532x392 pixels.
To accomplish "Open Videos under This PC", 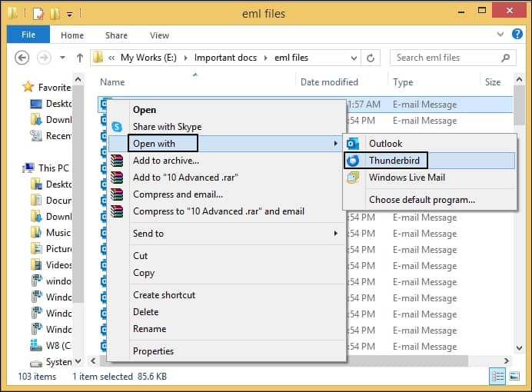I will tap(51, 265).
